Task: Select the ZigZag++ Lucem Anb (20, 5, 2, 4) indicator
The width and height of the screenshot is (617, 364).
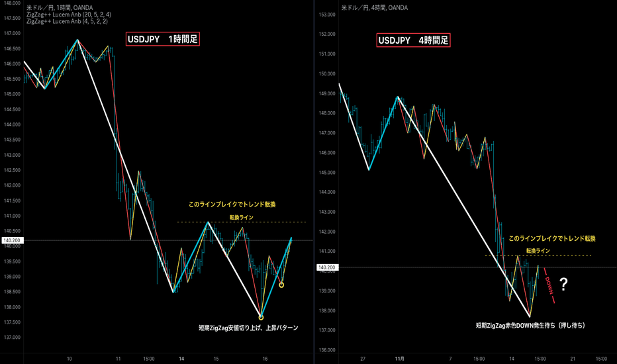Action: coord(69,15)
